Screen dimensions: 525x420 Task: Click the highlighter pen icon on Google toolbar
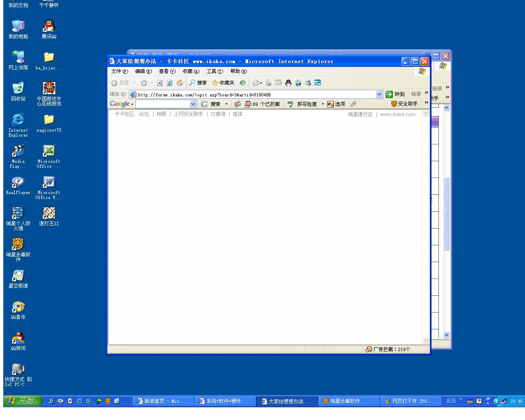click(x=353, y=104)
